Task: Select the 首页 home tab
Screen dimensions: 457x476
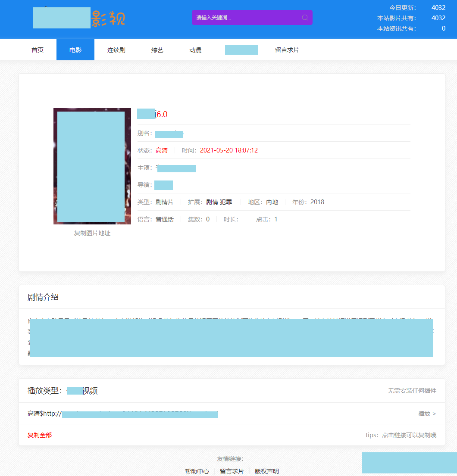Action: click(x=36, y=50)
